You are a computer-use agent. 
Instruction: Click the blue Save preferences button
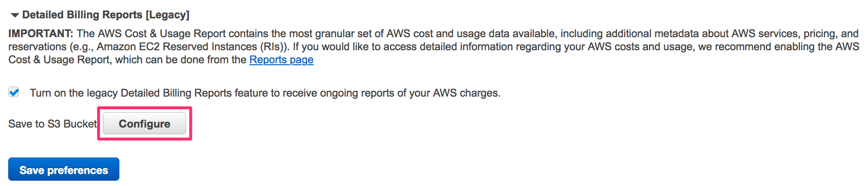pos(64,170)
